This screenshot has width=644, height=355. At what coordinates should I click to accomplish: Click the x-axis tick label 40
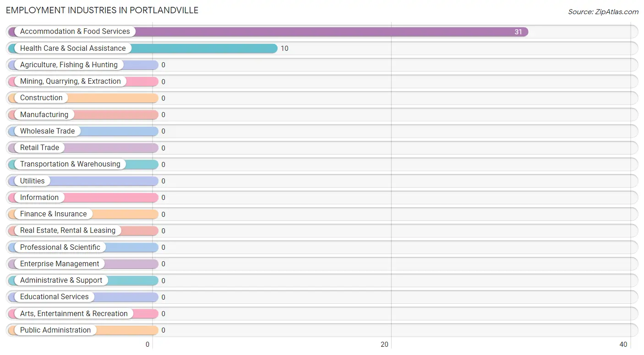click(623, 344)
